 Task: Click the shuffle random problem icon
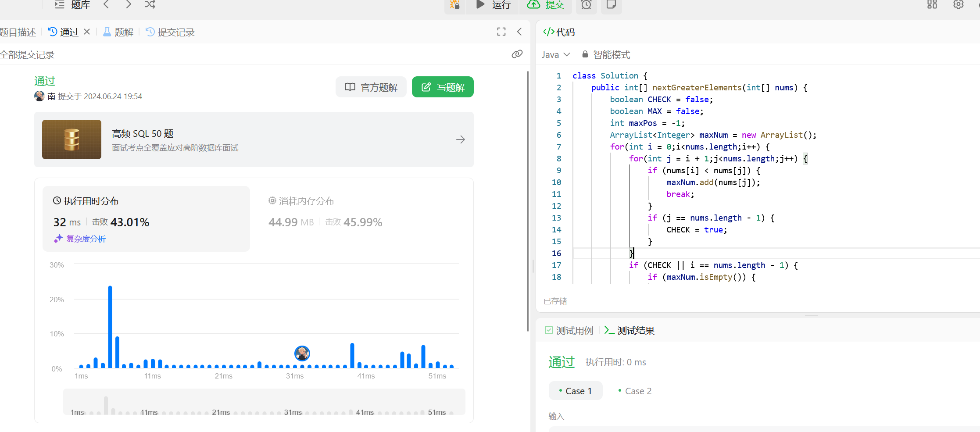pos(150,4)
